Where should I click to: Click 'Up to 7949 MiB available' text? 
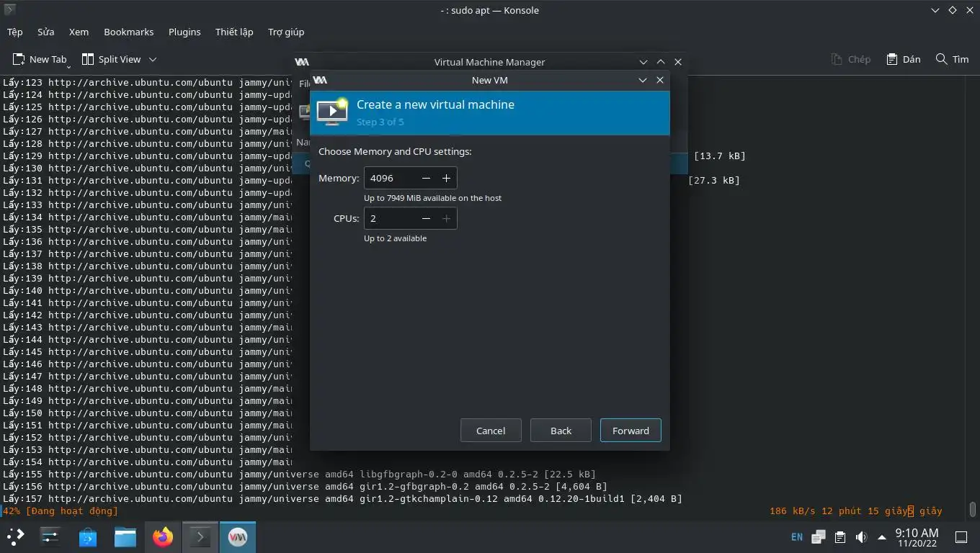pyautogui.click(x=432, y=198)
